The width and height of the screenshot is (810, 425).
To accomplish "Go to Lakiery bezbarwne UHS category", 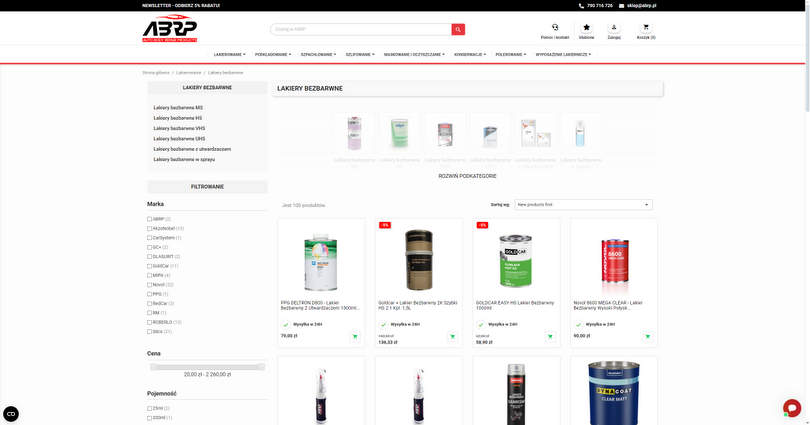I will point(179,139).
